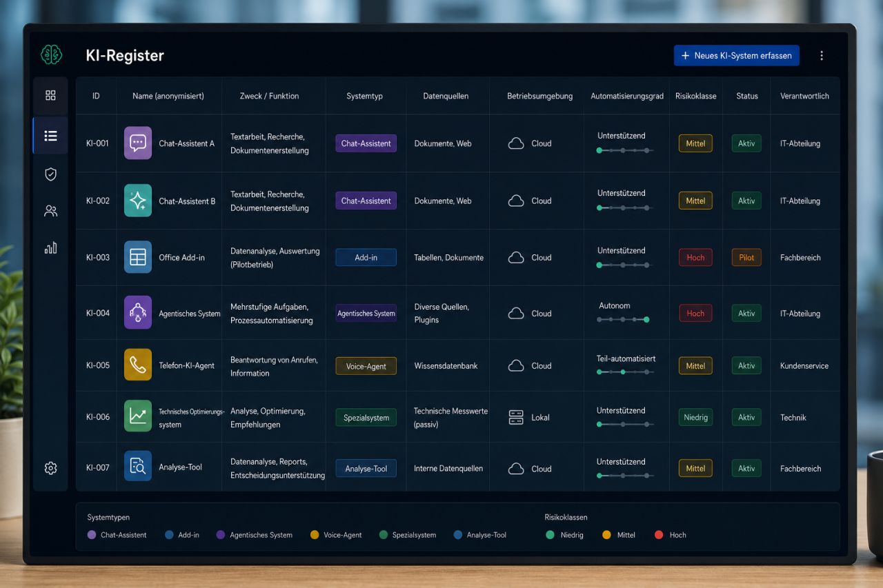Click the local server icon in row KI-006
883x588 pixels.
[516, 417]
